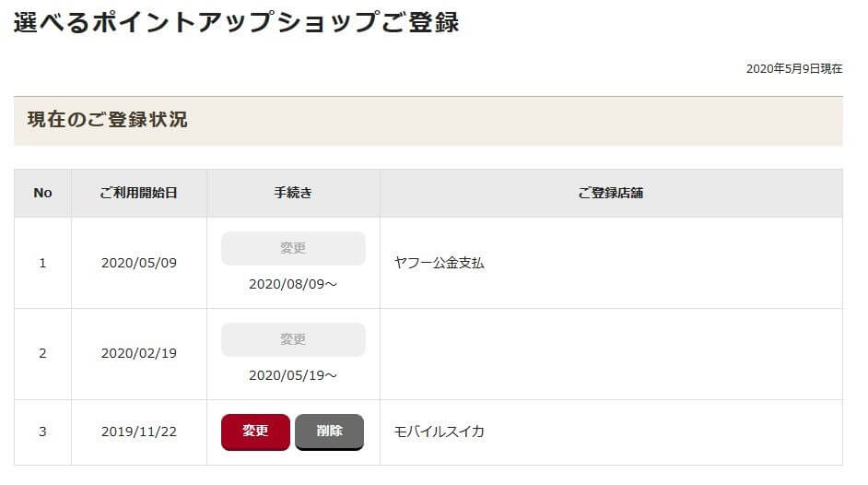Click the ご利用開始日 column header
This screenshot has height=485, width=868.
click(138, 193)
